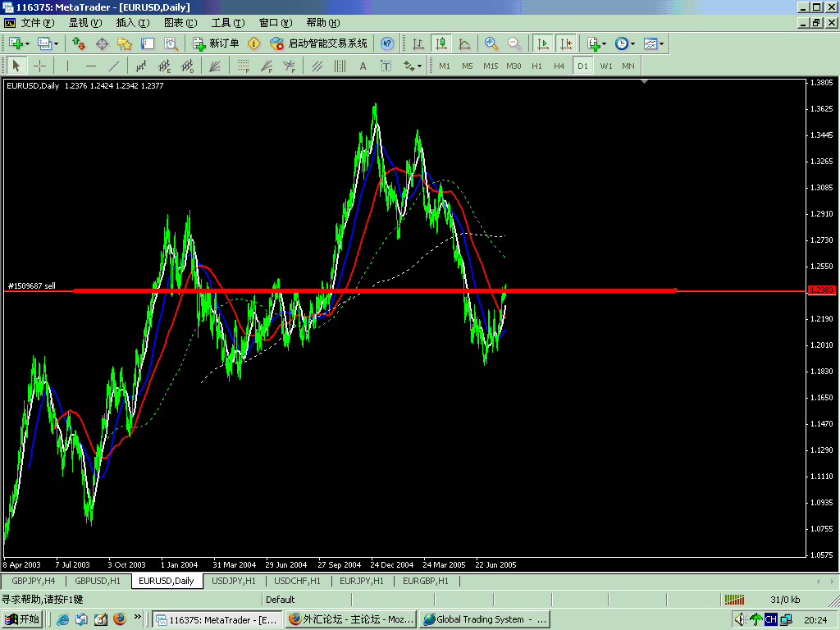This screenshot has height=630, width=840.
Task: Select the H4 timeframe button
Action: [559, 66]
